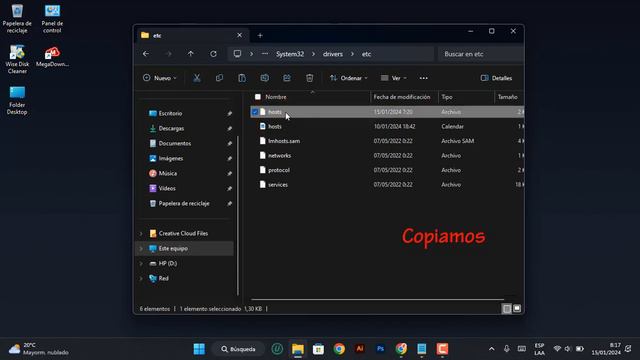Switch to large thumbnails view icon

(x=517, y=309)
